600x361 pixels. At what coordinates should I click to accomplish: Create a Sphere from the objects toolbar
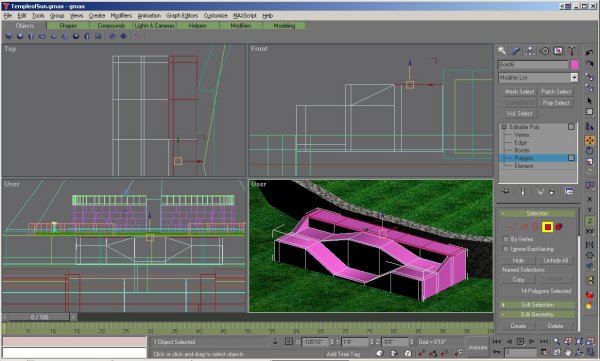pyautogui.click(x=20, y=36)
